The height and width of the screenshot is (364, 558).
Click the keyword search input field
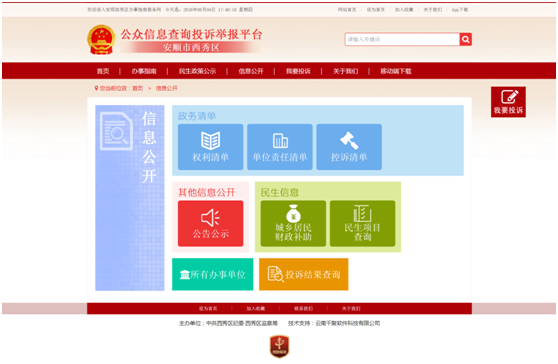point(402,39)
